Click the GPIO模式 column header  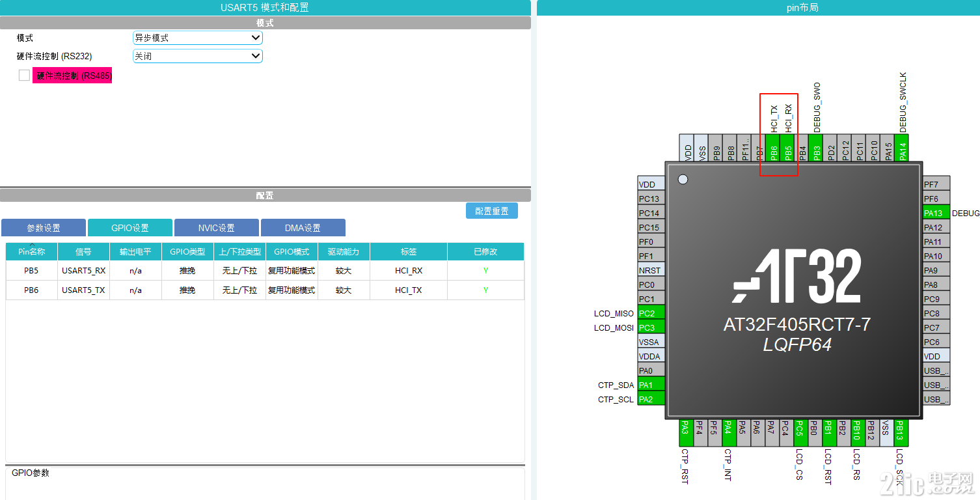pyautogui.click(x=292, y=251)
